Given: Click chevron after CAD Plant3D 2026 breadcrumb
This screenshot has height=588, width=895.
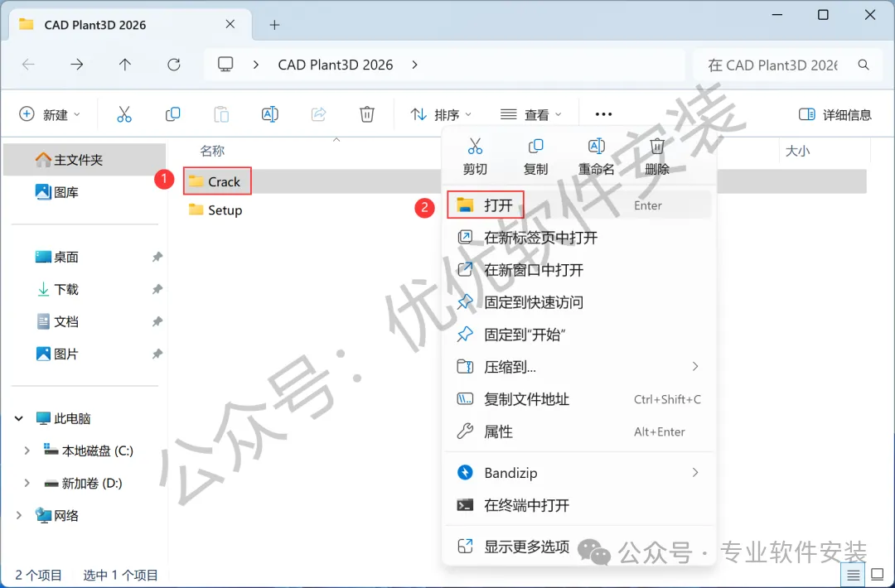Looking at the screenshot, I should pyautogui.click(x=414, y=65).
